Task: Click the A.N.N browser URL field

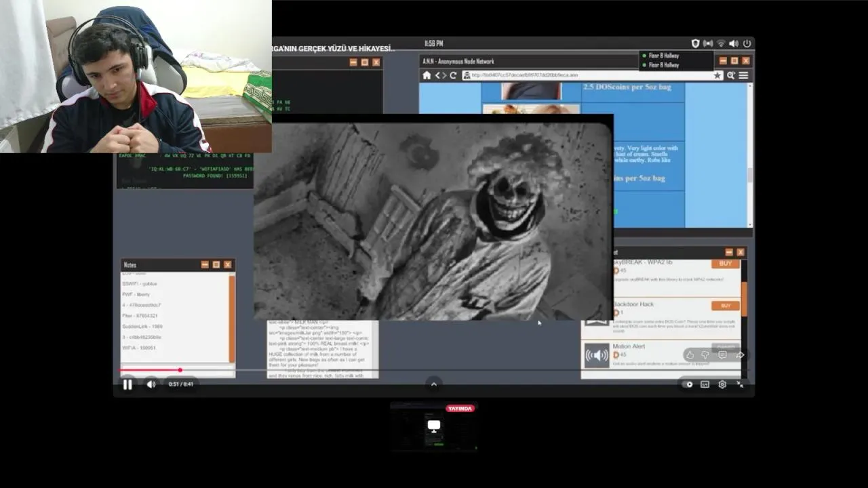Action: click(592, 75)
